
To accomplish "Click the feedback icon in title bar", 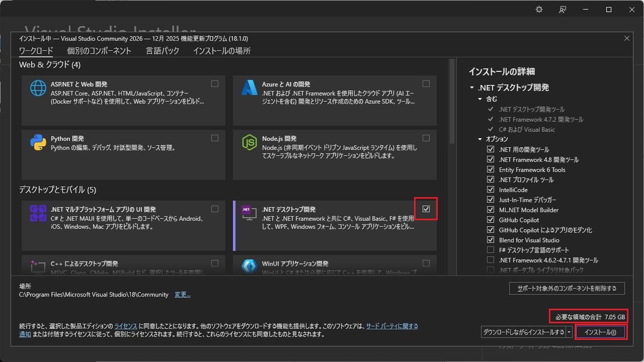I will pyautogui.click(x=562, y=10).
